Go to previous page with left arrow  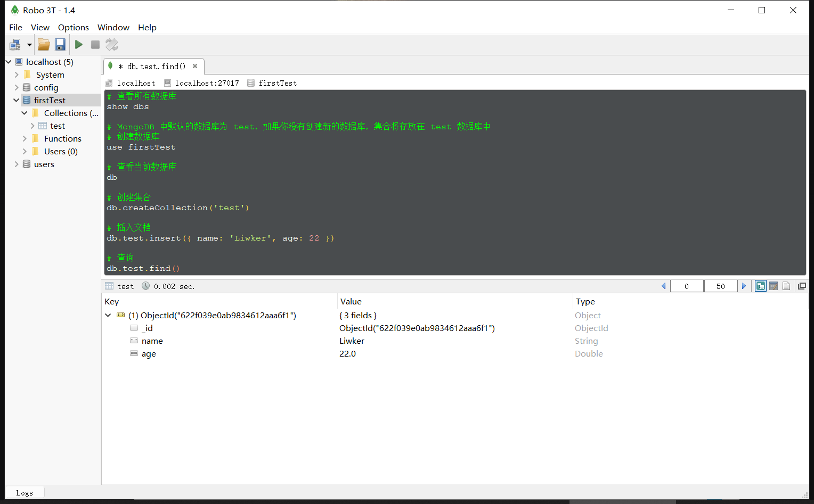pyautogui.click(x=664, y=286)
